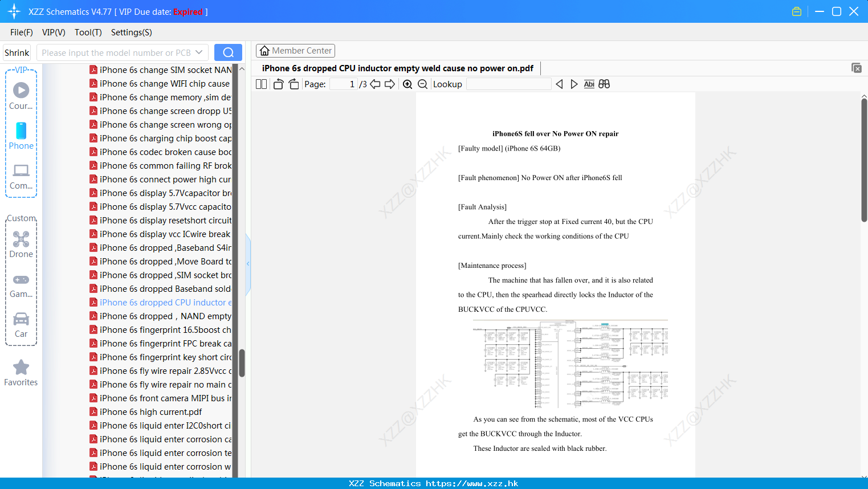Screen dimensions: 868x489
Task: Open iPhone 6s dropped ,Move Board file
Action: (161, 262)
